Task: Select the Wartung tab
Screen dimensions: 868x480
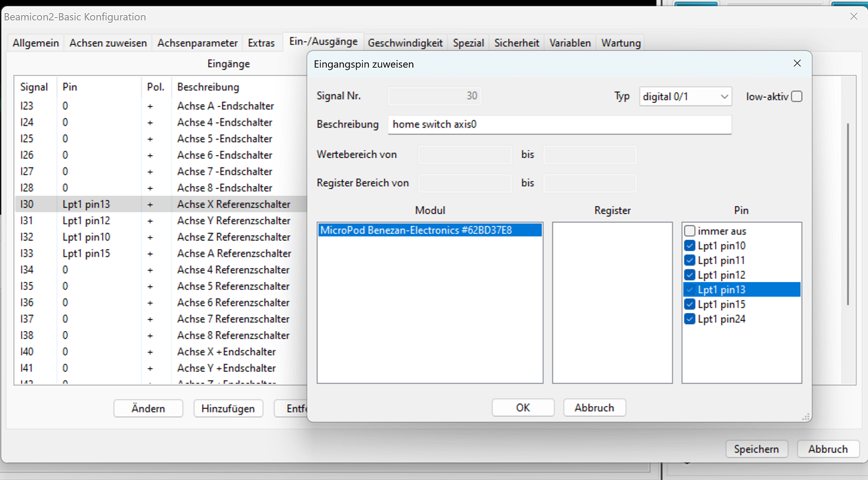Action: click(620, 43)
